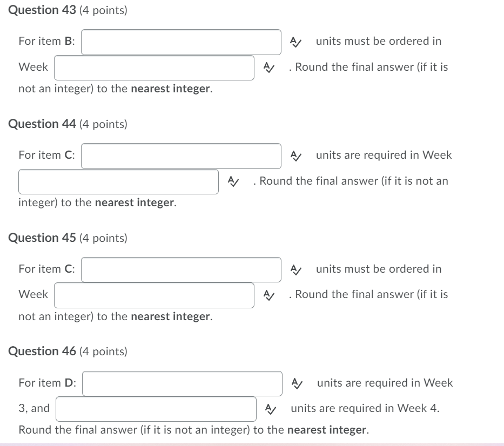Select the Week 4 answer box in Question 46
Screen dimensions: 504x446
156,409
